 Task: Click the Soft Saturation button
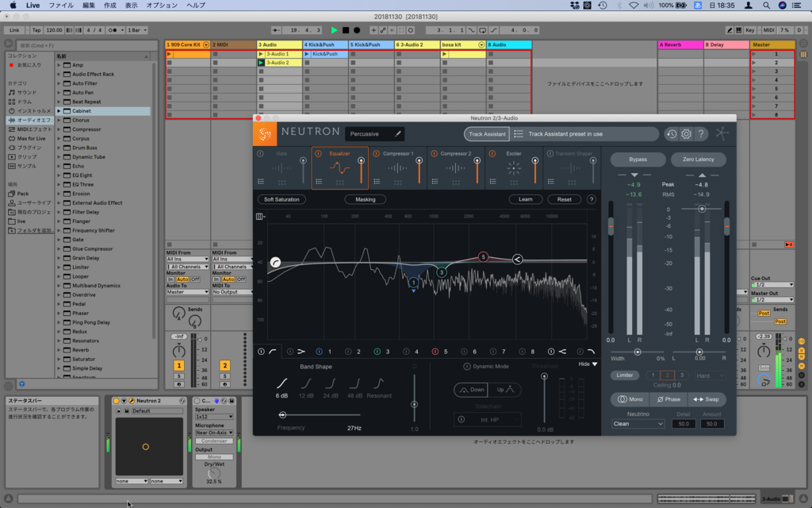pyautogui.click(x=282, y=199)
